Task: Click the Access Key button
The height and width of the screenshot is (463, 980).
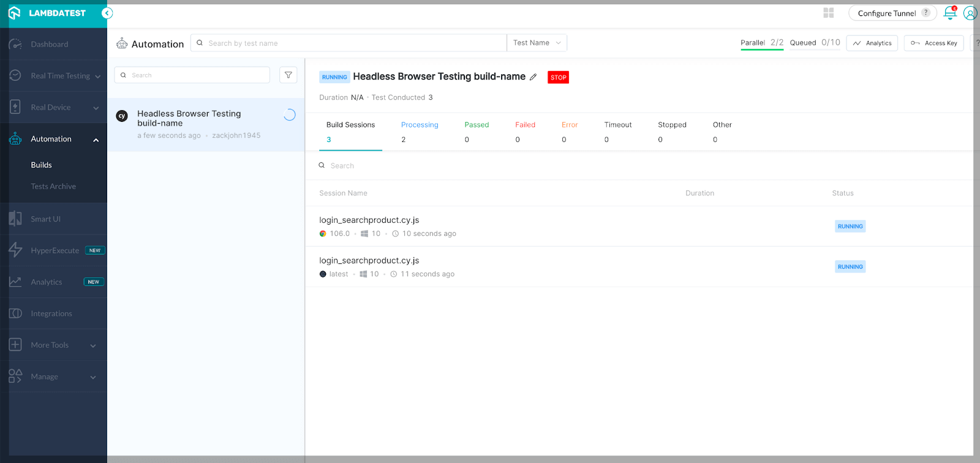Action: pos(934,43)
